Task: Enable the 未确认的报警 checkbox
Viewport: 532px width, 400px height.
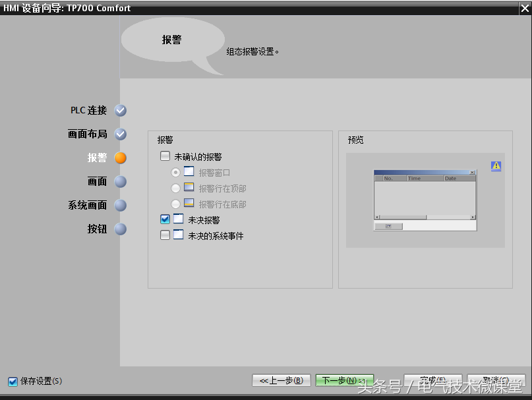Action: click(x=165, y=156)
